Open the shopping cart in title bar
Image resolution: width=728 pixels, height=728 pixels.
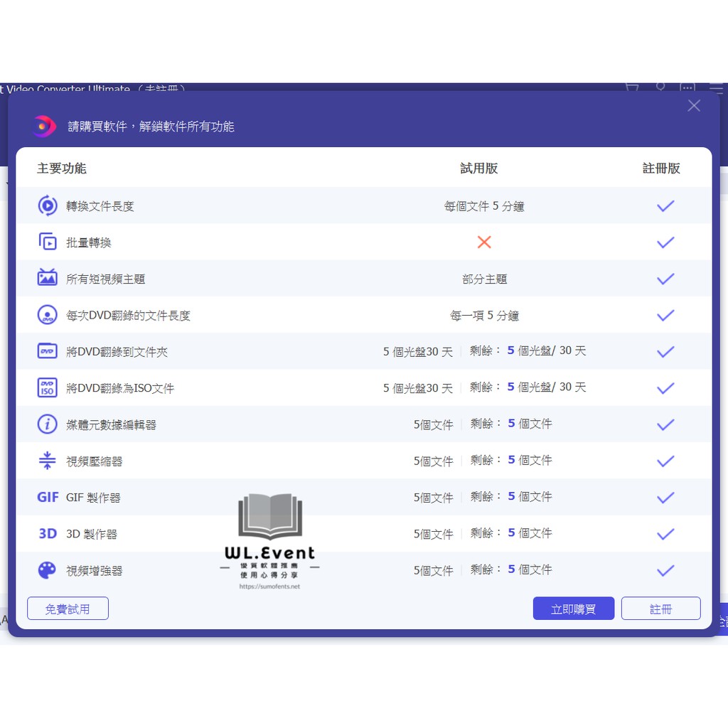tap(631, 88)
